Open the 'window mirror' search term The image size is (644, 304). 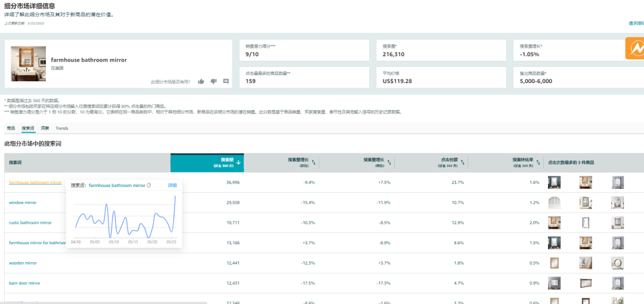[23, 202]
